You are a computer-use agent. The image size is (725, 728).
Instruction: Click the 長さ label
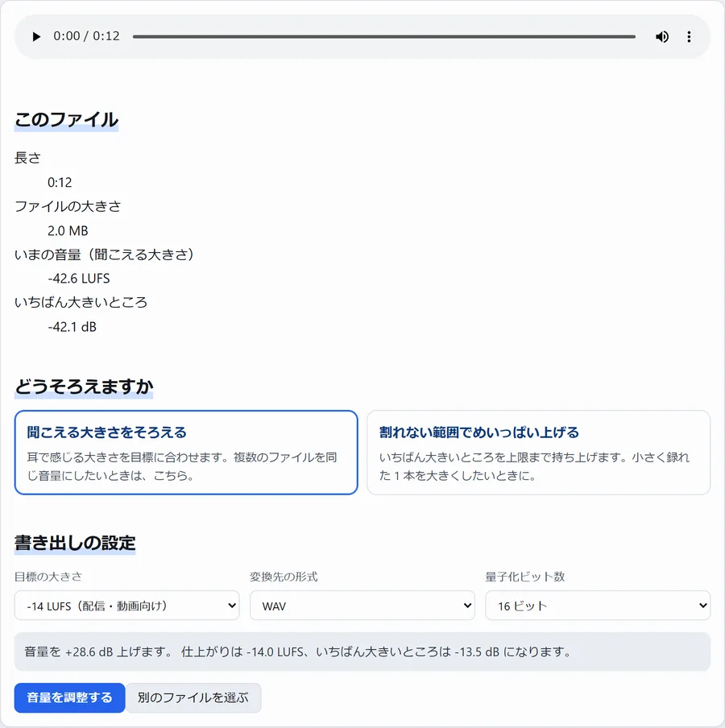(x=27, y=158)
